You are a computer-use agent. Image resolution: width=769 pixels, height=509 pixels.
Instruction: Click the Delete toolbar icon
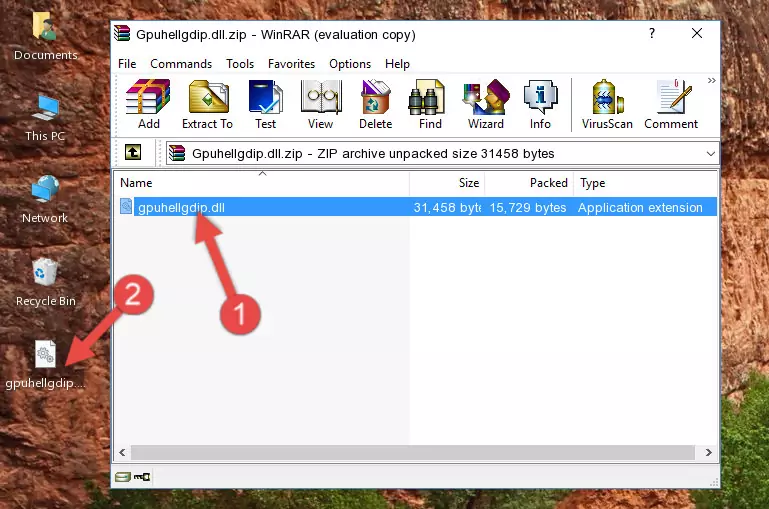[x=376, y=104]
